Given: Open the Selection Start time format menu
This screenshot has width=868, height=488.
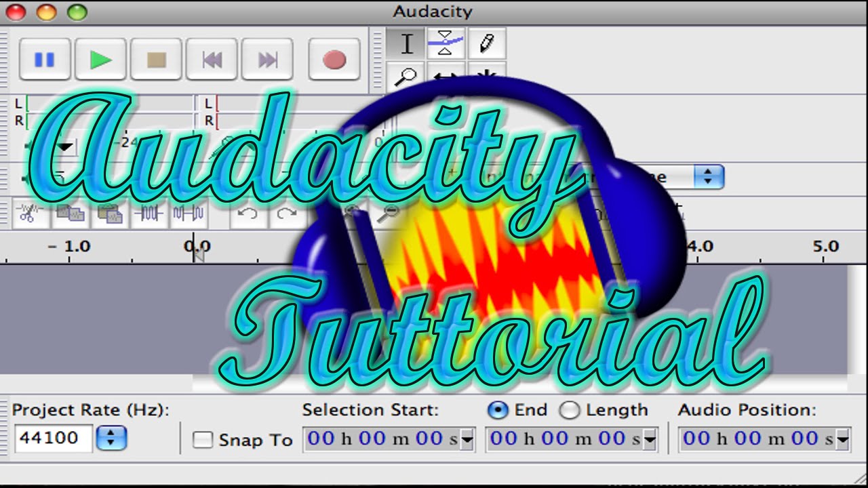Looking at the screenshot, I should point(467,440).
